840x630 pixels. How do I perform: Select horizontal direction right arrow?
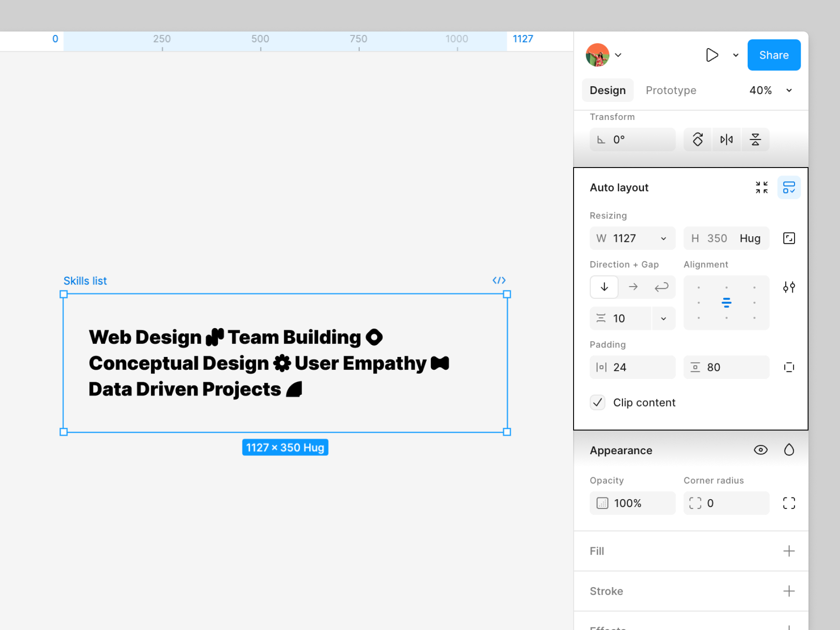[x=633, y=287]
